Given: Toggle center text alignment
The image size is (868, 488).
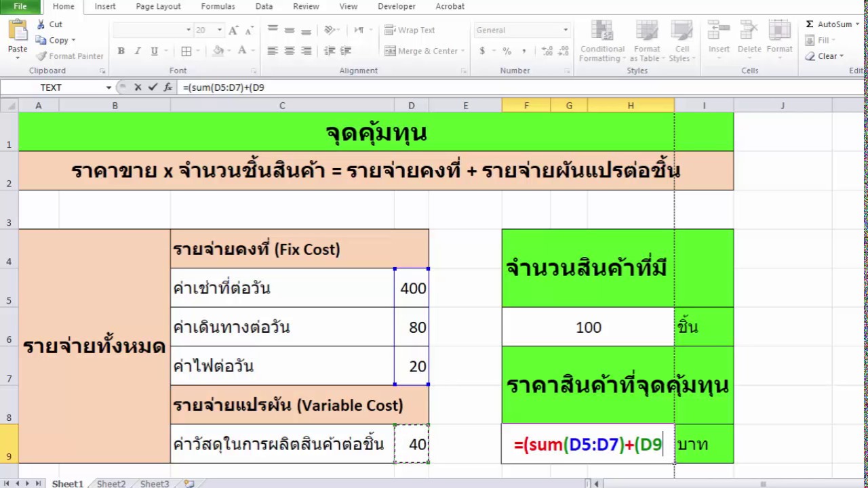Looking at the screenshot, I should tap(290, 51).
